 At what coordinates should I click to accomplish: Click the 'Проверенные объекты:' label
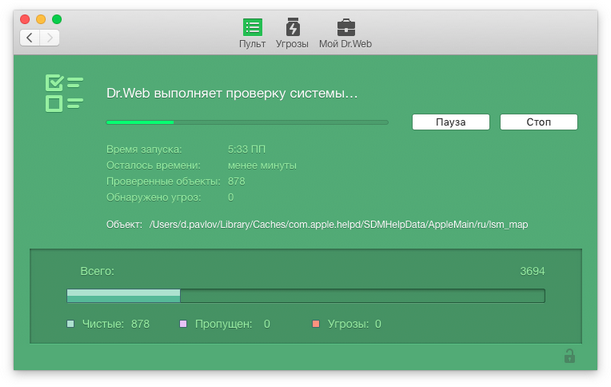[163, 181]
